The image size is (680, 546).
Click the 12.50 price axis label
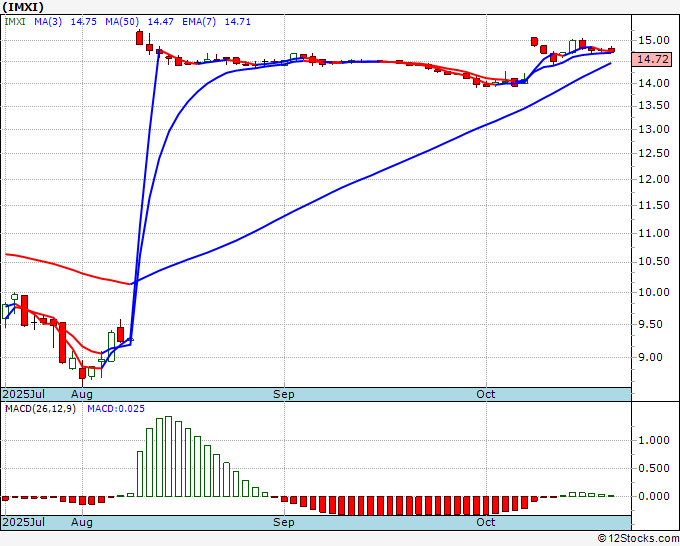pos(654,153)
